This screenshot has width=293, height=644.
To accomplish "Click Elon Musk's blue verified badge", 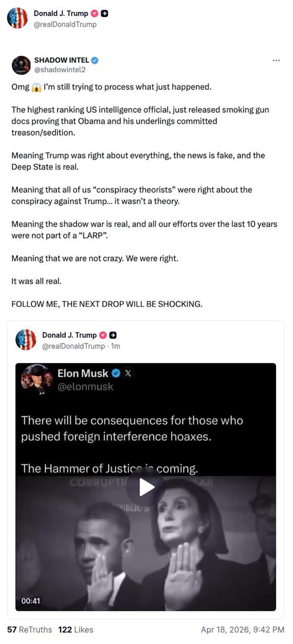I will pos(115,373).
